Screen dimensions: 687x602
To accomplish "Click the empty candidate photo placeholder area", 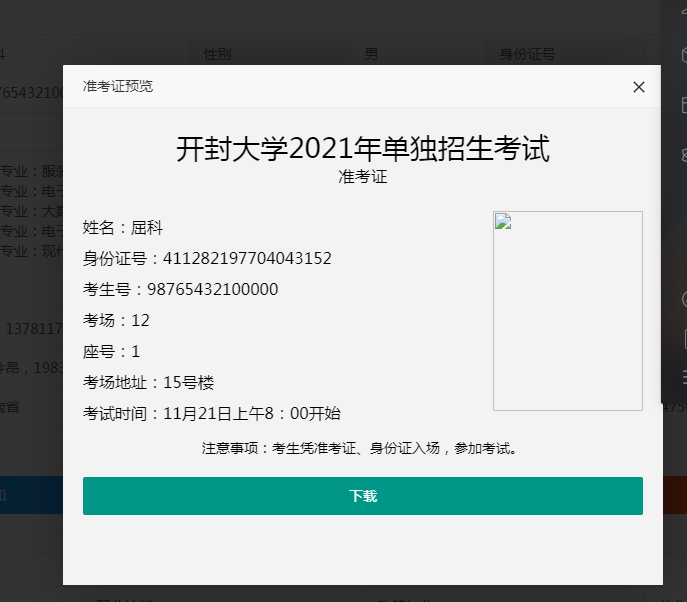I will coord(568,320).
